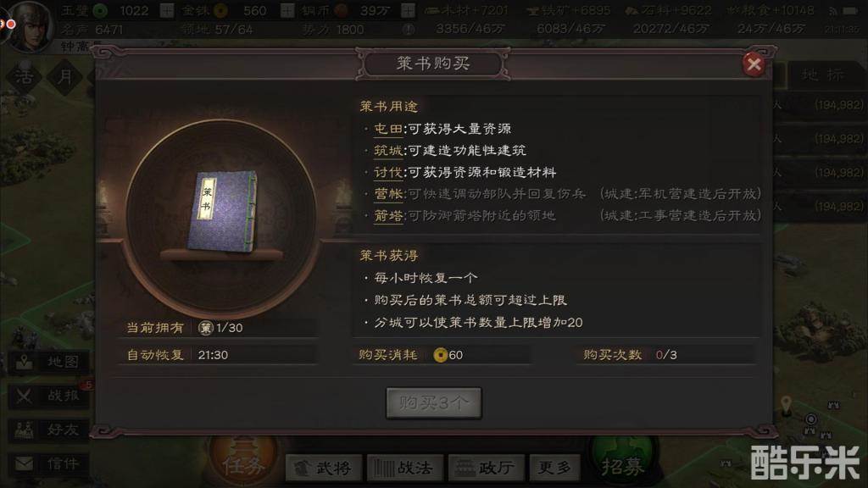
Task: Open the 政厅 government hall menu
Action: (487, 468)
